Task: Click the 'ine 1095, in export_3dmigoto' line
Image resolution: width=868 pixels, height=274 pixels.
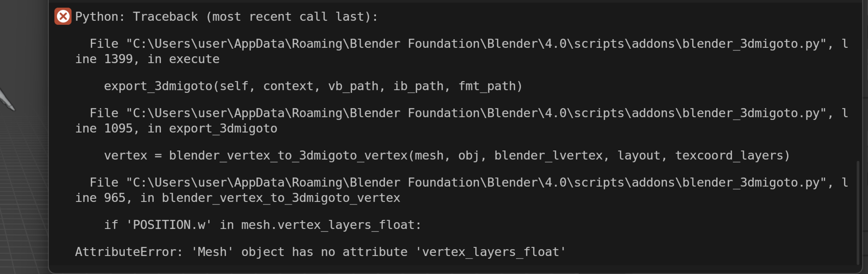Action: (176, 129)
